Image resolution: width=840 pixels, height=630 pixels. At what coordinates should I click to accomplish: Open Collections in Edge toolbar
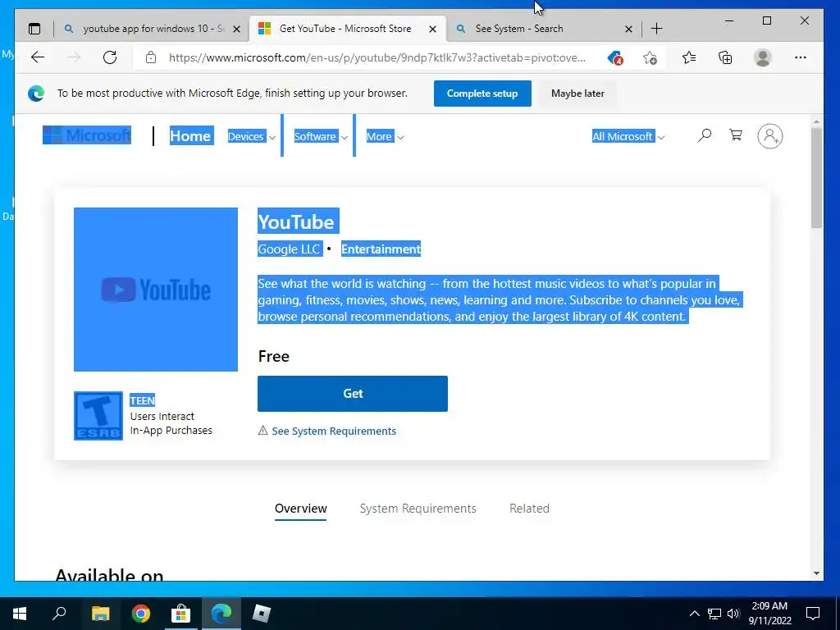click(725, 57)
